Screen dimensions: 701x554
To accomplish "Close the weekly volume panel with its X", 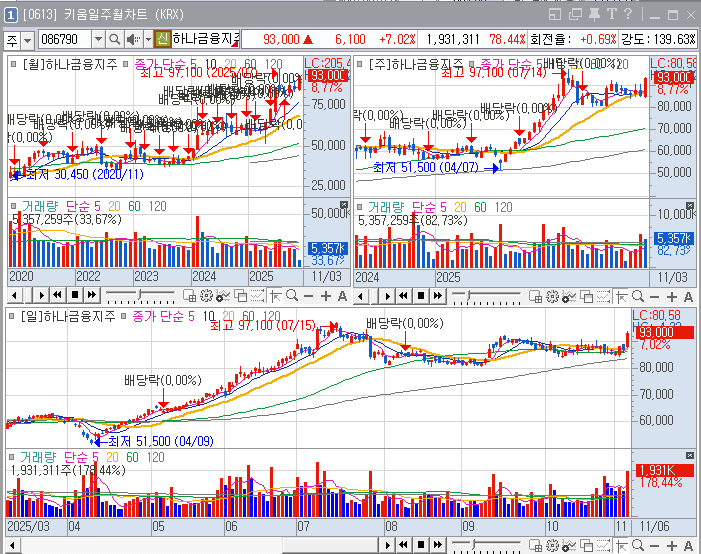I will (x=690, y=205).
